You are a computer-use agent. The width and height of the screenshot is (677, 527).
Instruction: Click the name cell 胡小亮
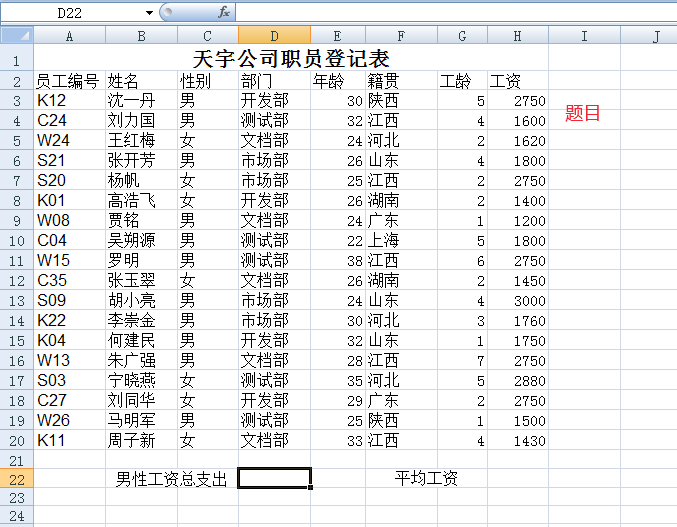[142, 300]
